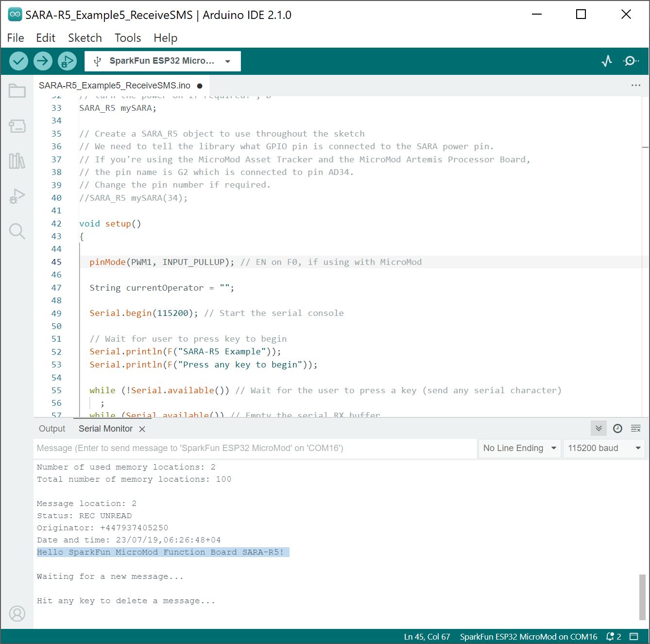Open the Debug sidebar panel icon
Viewport: 650px width, 644px height.
click(17, 196)
